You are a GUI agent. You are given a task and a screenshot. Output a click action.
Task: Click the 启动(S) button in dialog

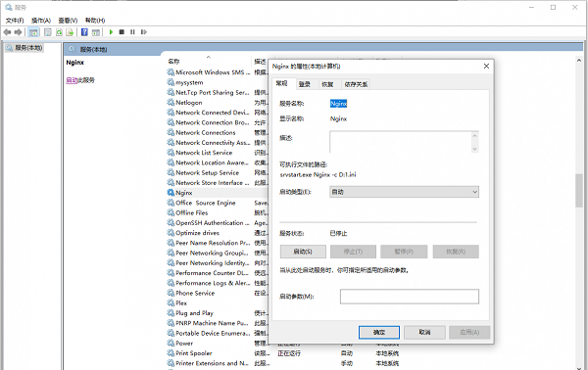point(303,252)
